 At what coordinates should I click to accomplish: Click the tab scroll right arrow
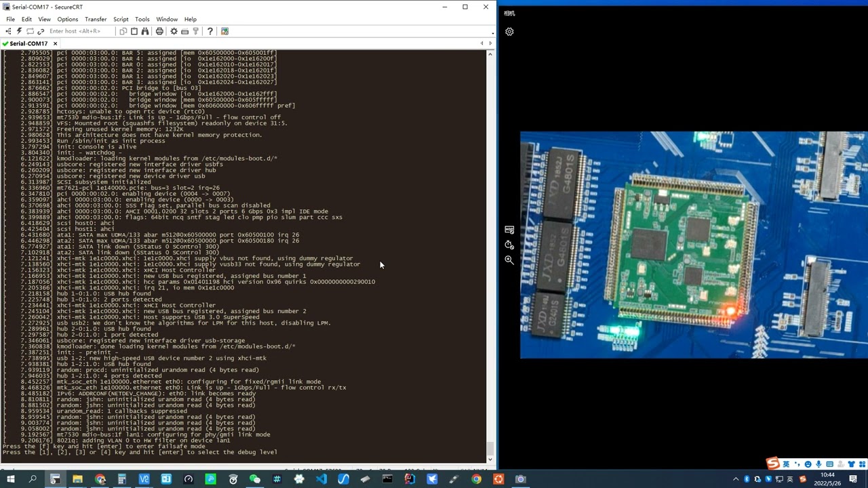pos(490,43)
